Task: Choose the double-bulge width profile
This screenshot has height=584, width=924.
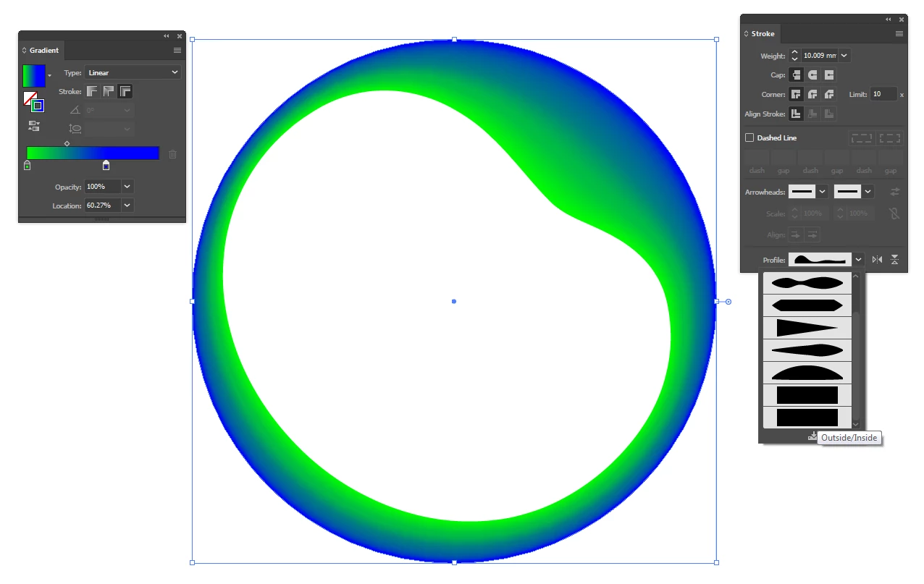Action: (807, 283)
